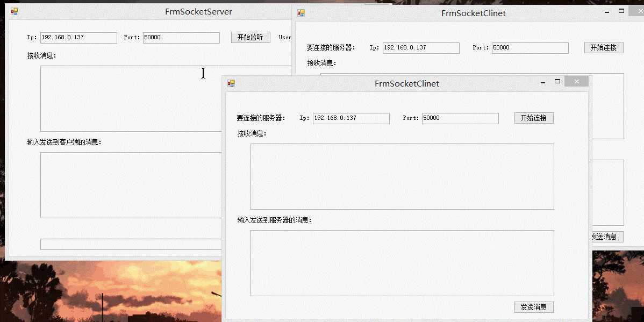Viewport: 644px width, 322px height.
Task: Click the Port: label in the front client window
Action: coord(411,118)
